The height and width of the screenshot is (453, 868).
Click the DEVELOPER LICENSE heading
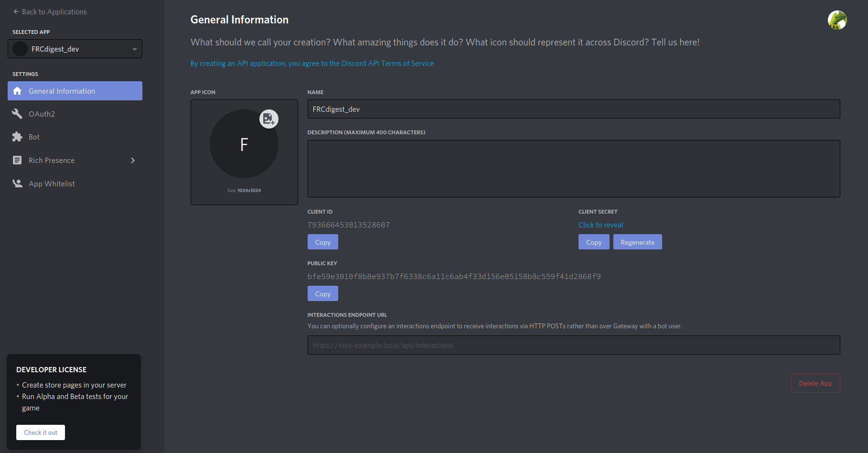pos(52,369)
